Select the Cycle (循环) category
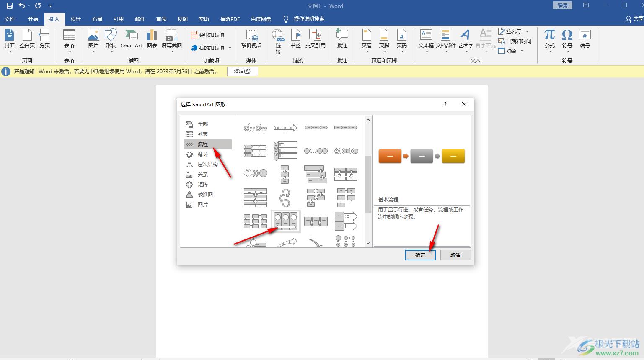The image size is (644, 360). pyautogui.click(x=208, y=154)
